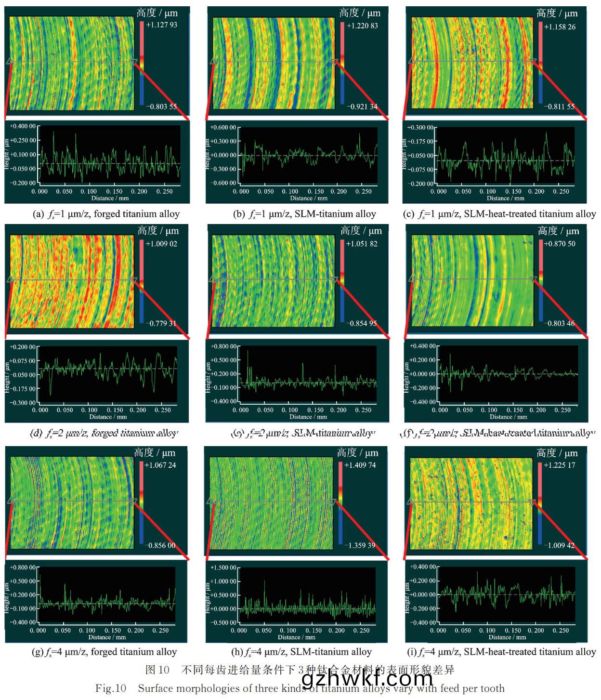This screenshot has height=700, width=601.
Task: Select left profile-line triangle in panel (c)
Action: pos(411,61)
